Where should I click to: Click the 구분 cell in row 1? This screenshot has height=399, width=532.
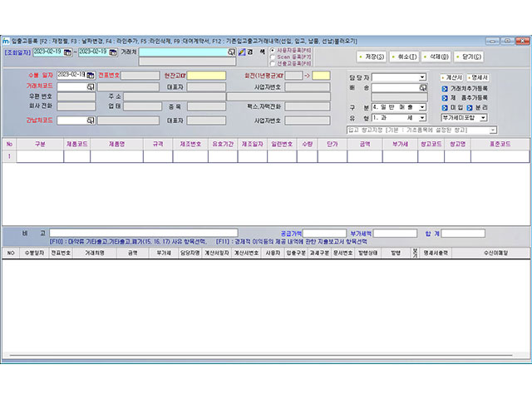[x=40, y=156]
